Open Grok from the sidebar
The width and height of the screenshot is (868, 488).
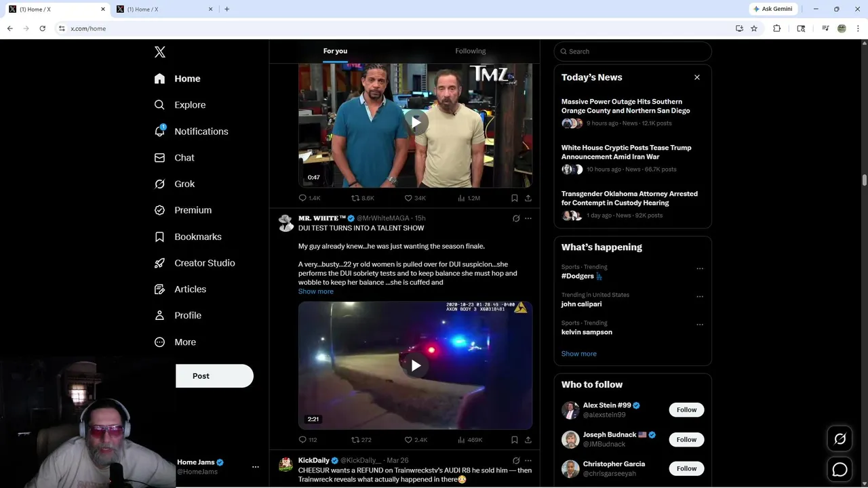pyautogui.click(x=174, y=184)
